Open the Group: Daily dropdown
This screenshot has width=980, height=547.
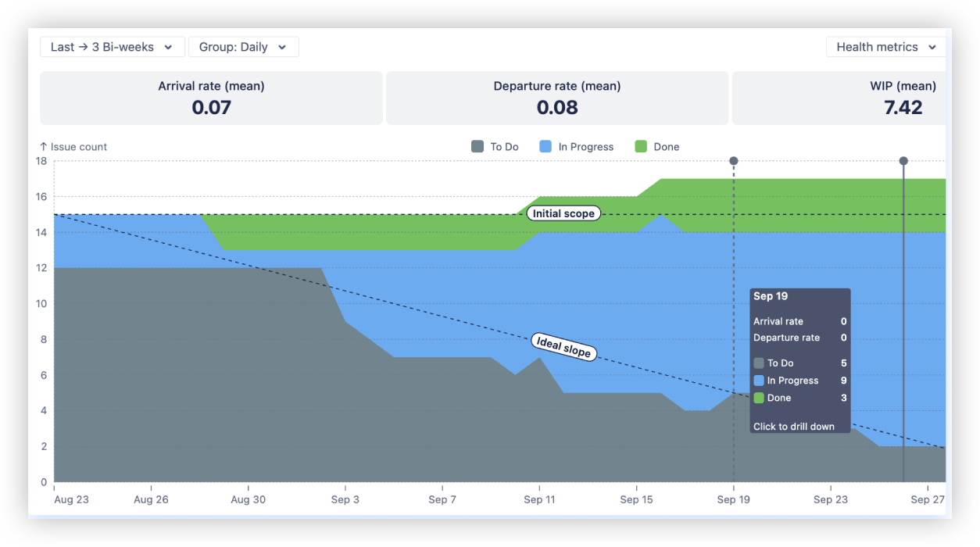pyautogui.click(x=243, y=47)
